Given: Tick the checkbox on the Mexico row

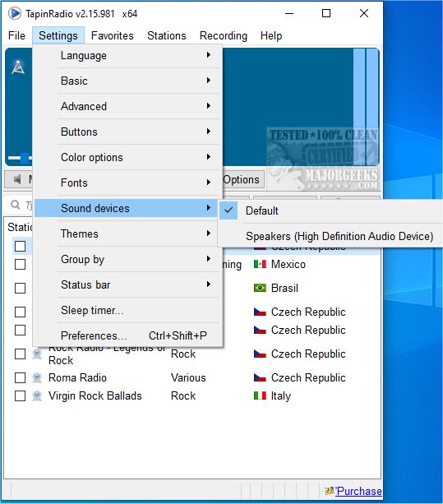Looking at the screenshot, I should (x=21, y=264).
